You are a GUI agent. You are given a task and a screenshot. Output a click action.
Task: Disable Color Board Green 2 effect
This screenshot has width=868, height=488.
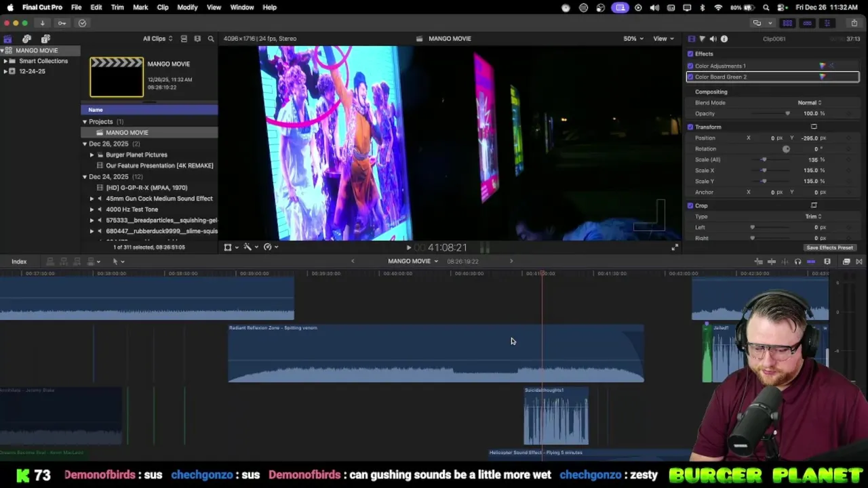[690, 77]
